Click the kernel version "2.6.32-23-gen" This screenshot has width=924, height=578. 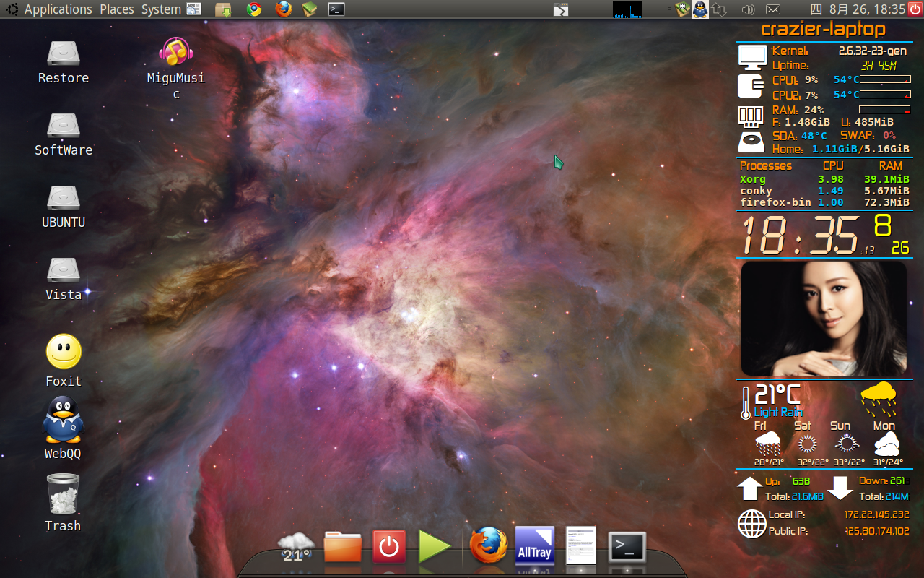click(873, 51)
